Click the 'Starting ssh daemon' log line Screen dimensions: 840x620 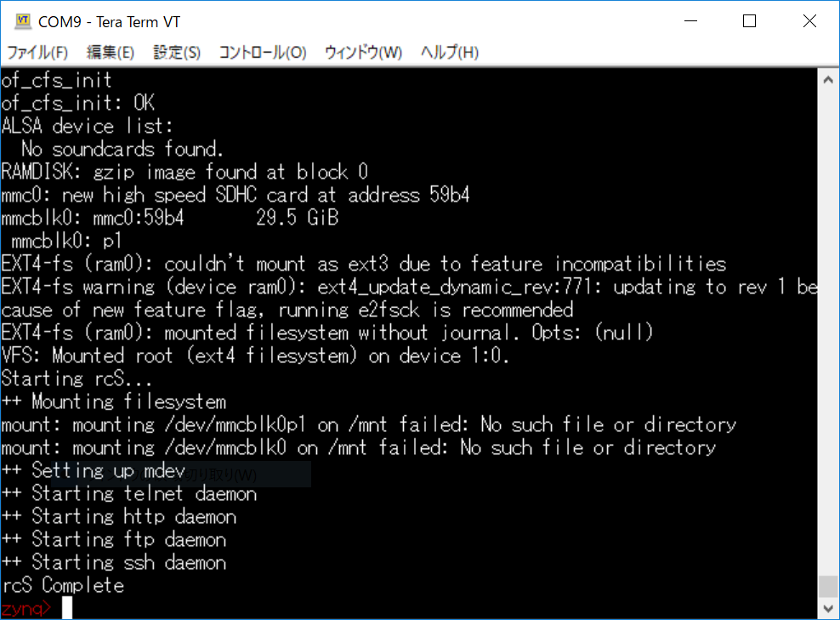click(x=114, y=562)
